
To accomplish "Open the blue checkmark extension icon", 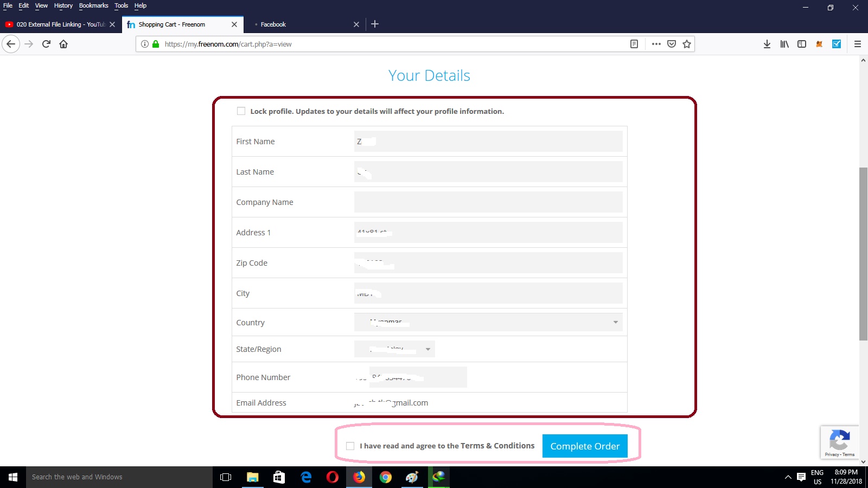I will (837, 44).
